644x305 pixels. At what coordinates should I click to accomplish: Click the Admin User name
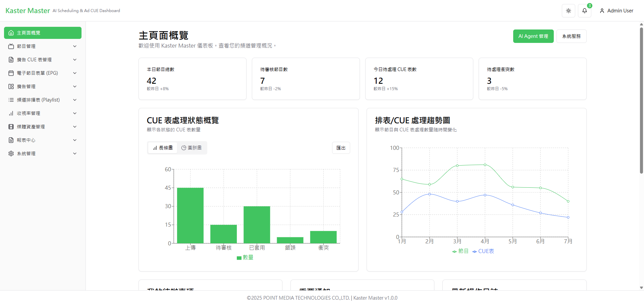tap(620, 11)
